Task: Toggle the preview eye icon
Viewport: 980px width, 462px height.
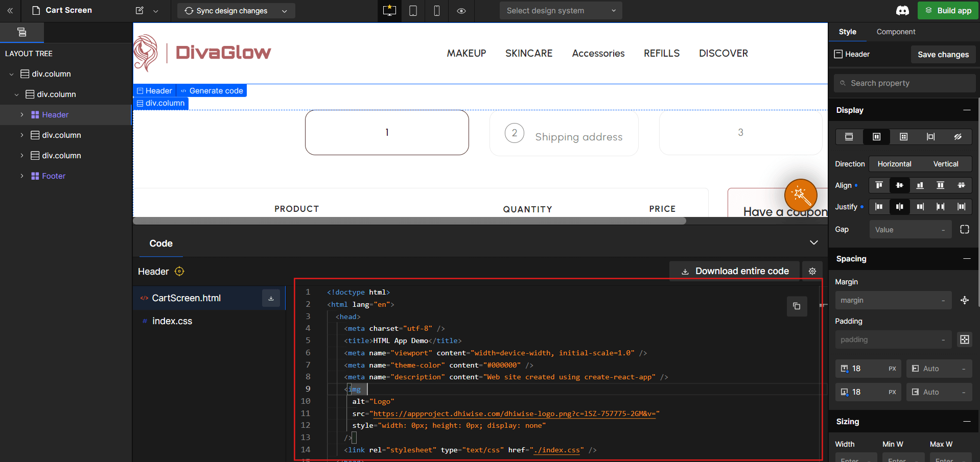Action: point(461,11)
